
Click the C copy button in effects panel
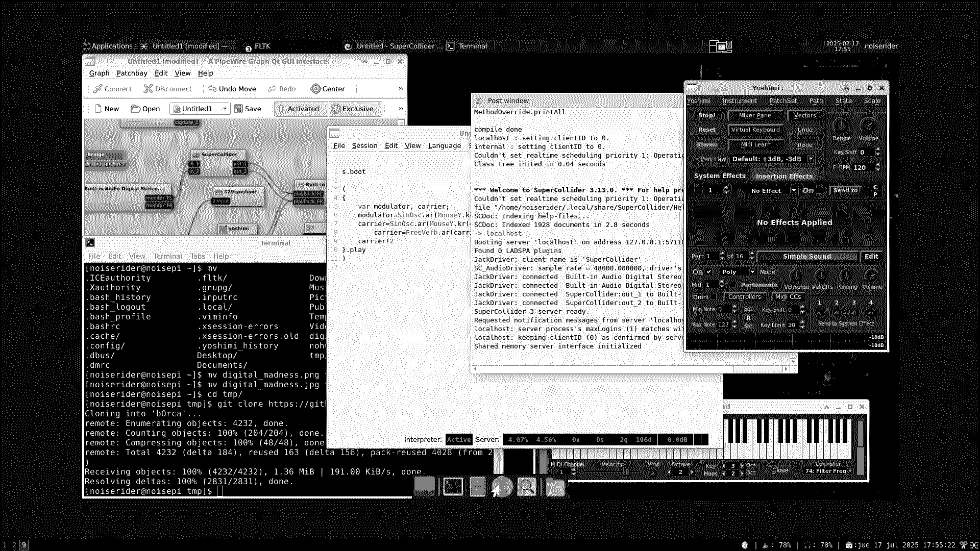[x=875, y=187]
